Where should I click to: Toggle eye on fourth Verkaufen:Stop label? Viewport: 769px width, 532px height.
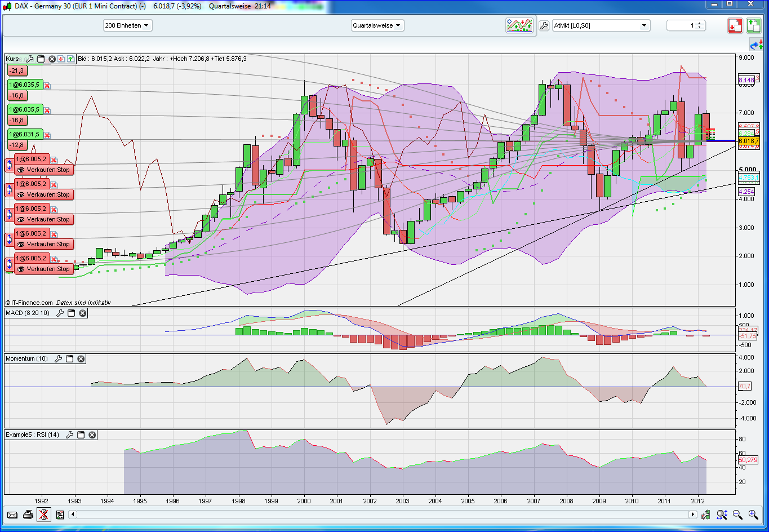[20, 244]
